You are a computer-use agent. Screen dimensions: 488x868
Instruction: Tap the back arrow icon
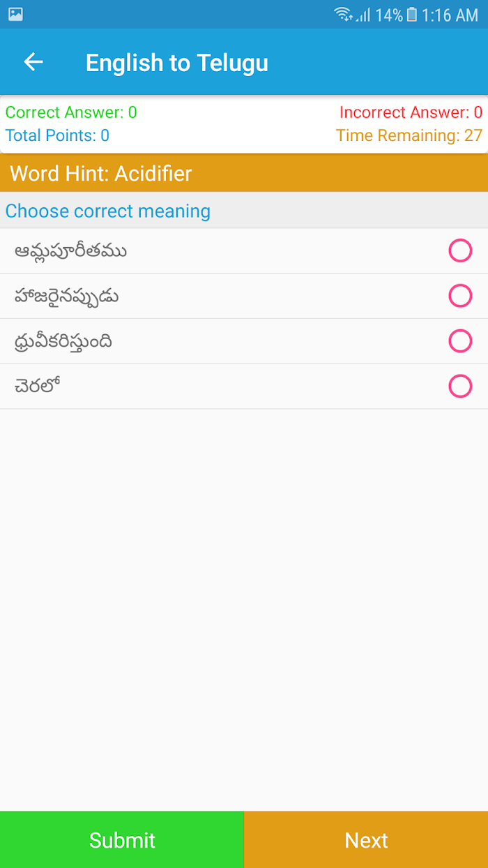pos(33,62)
